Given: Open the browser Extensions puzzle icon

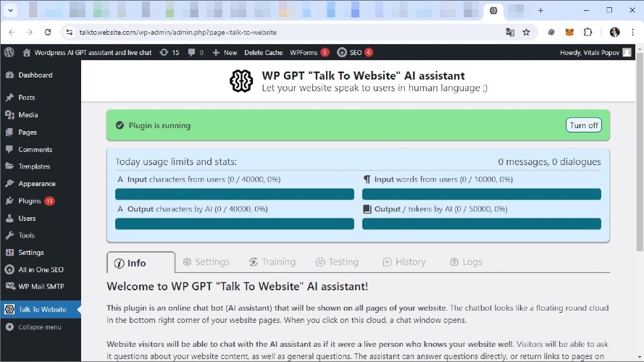Looking at the screenshot, I should point(587,32).
